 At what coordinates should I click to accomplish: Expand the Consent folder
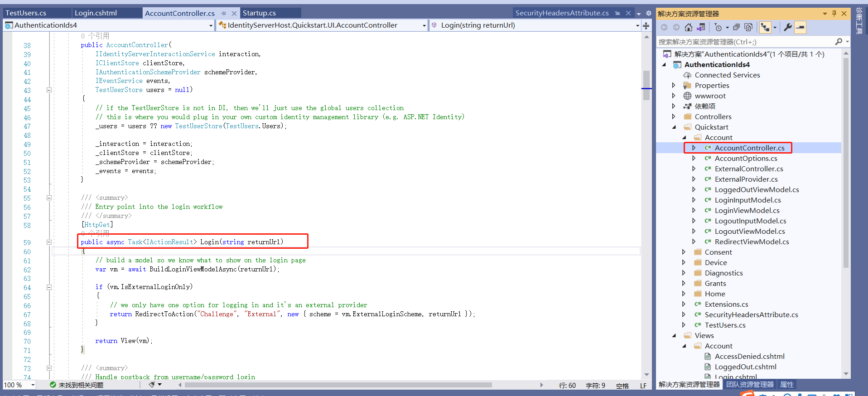coord(684,252)
